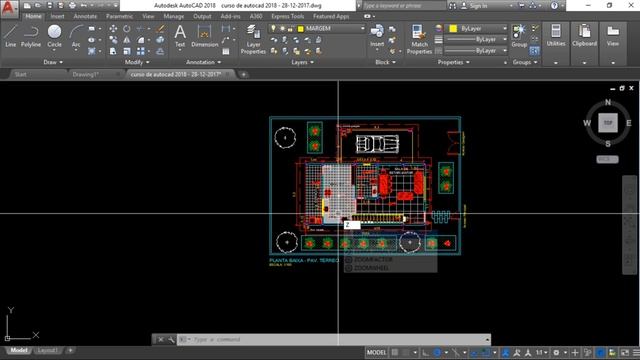This screenshot has width=640, height=360.
Task: Toggle clean screen icon in status bar
Action: pyautogui.click(x=625, y=352)
